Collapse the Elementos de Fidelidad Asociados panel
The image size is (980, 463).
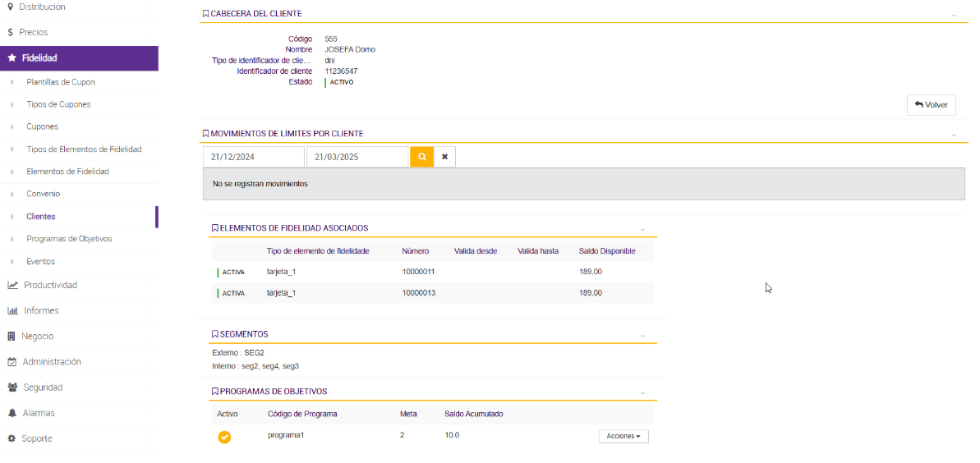click(x=642, y=230)
